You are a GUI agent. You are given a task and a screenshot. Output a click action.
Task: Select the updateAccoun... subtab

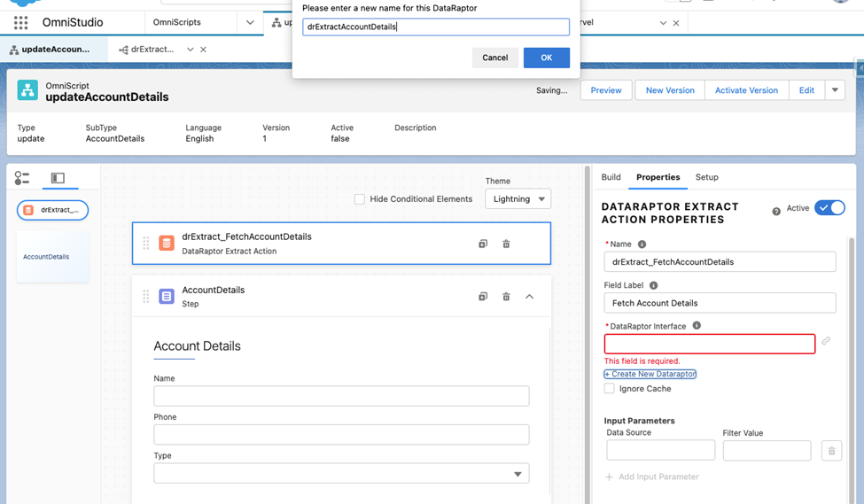coord(54,50)
